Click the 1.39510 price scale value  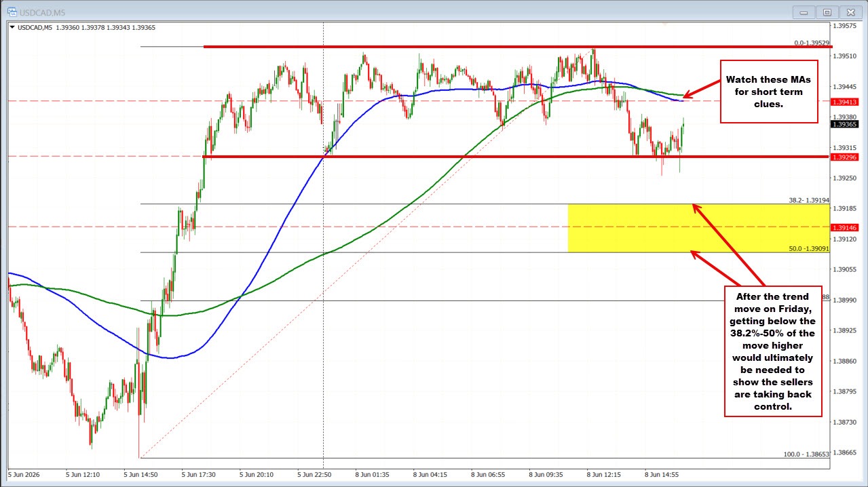(x=846, y=56)
